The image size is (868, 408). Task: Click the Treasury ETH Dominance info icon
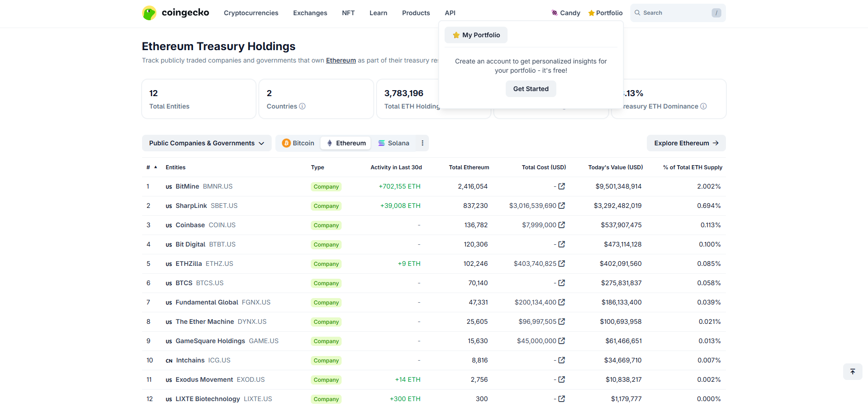point(703,106)
